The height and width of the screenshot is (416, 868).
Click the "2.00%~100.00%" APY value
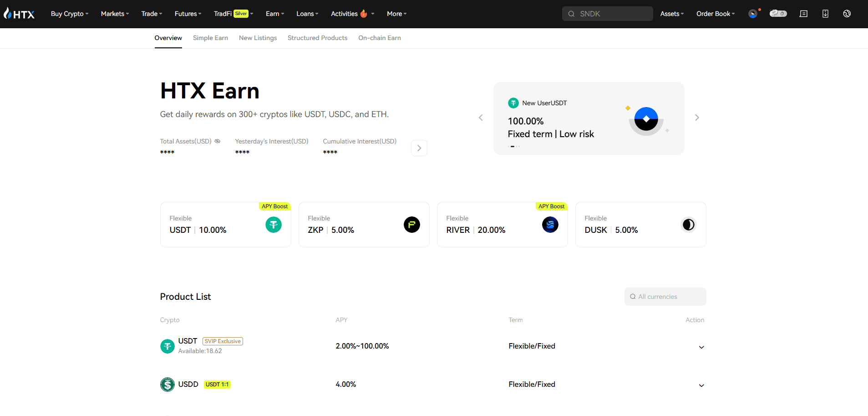[x=362, y=346]
